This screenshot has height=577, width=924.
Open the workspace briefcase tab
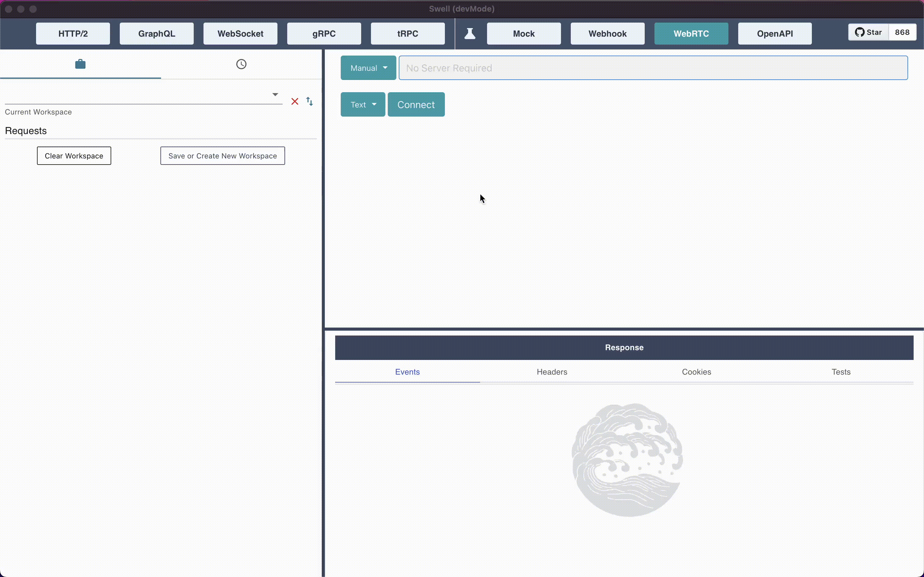(80, 64)
